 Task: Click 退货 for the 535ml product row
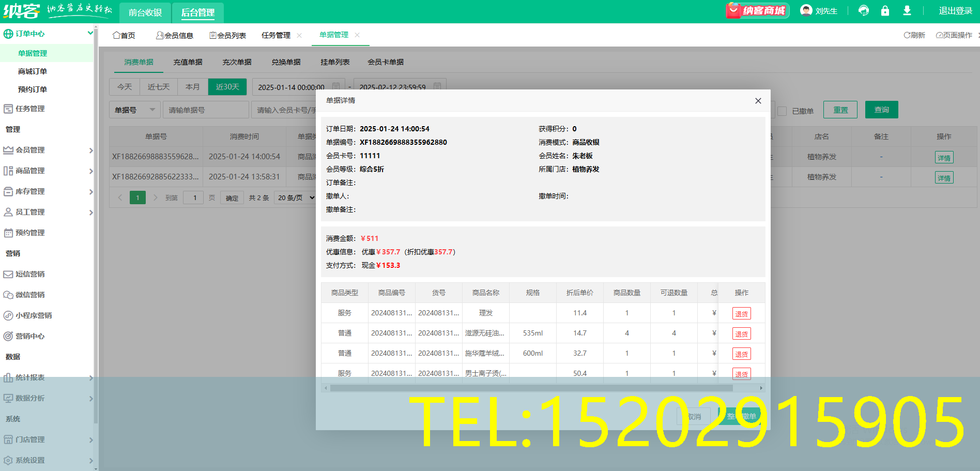click(x=742, y=333)
